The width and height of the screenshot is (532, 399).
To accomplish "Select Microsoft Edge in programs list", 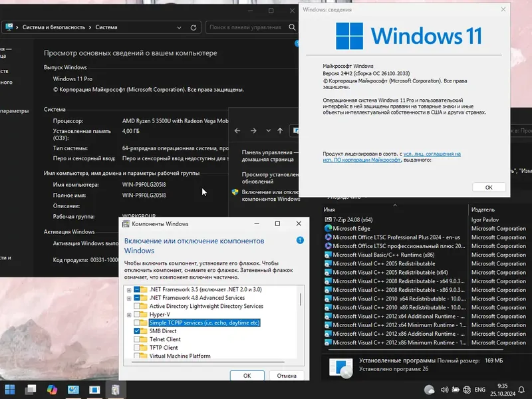I will click(x=351, y=228).
